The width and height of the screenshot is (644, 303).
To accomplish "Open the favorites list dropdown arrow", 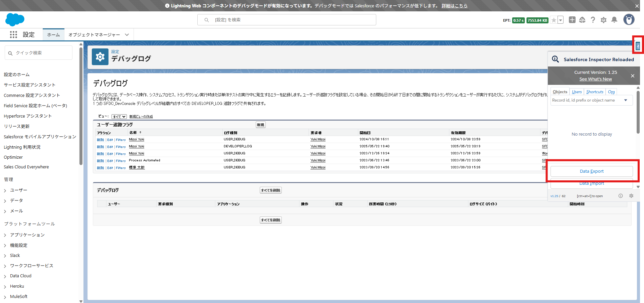I will pyautogui.click(x=561, y=20).
